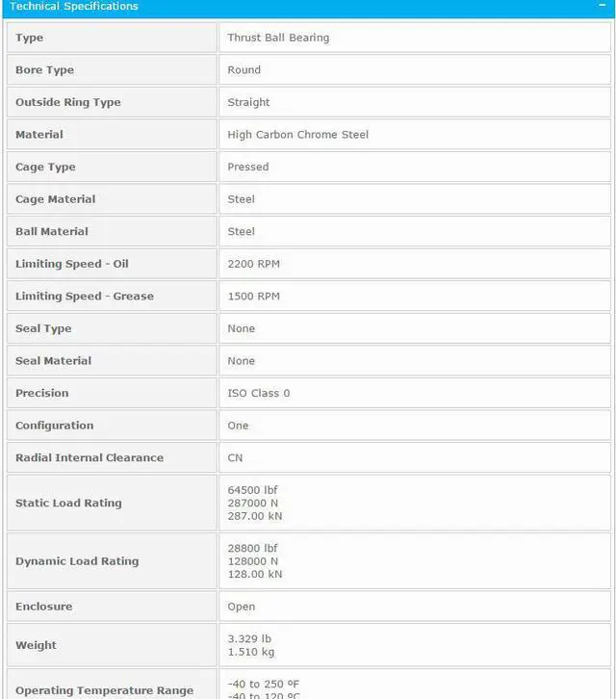Viewport: 616px width, 699px height.
Task: Select the 2200 RPM oil speed value
Action: click(254, 264)
